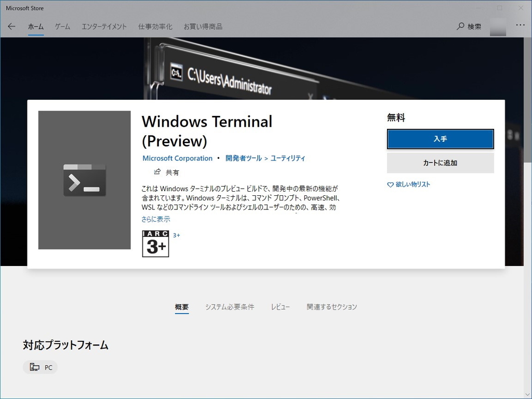Click 欲しい物リスト link text
Screen dimensions: 532x399
(x=413, y=184)
